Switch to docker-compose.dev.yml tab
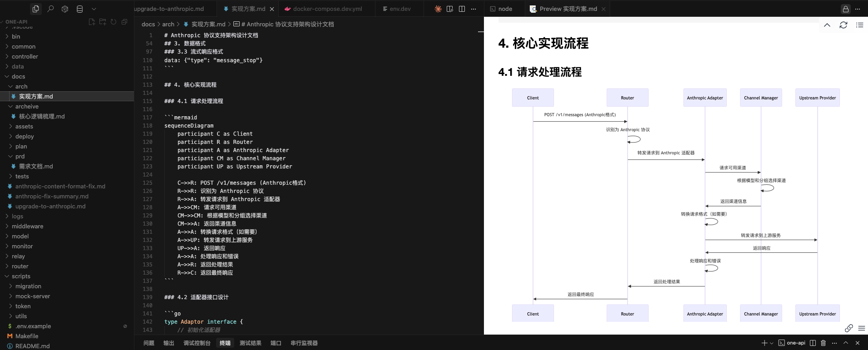 click(x=327, y=9)
